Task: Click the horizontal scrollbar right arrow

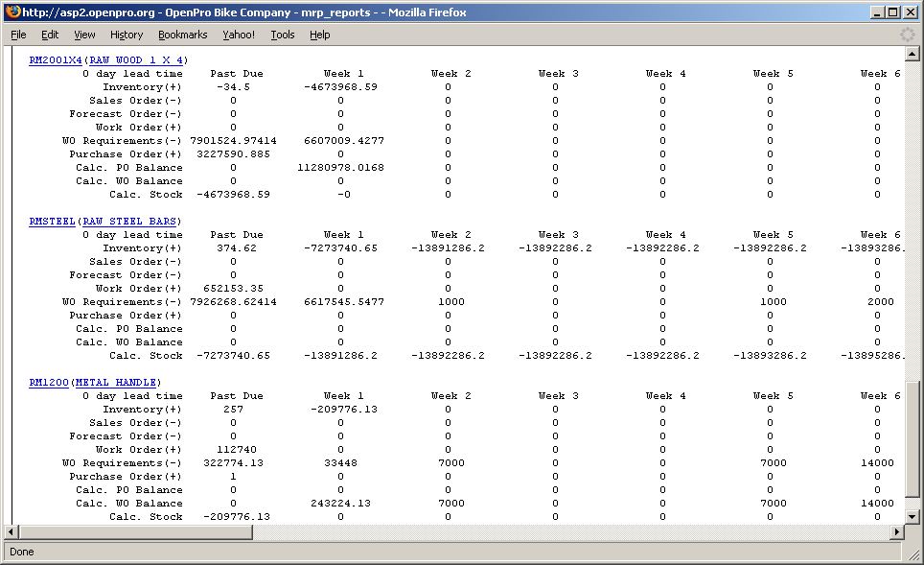Action: tap(897, 531)
